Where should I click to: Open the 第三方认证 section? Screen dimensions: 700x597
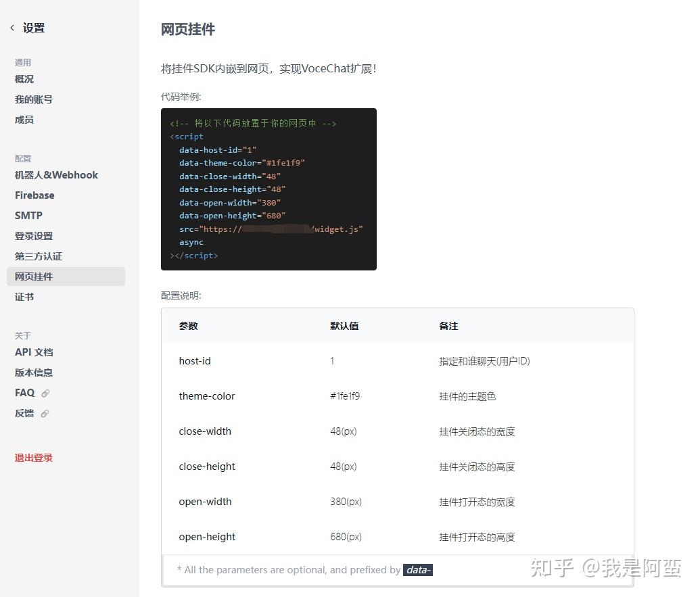(x=39, y=256)
